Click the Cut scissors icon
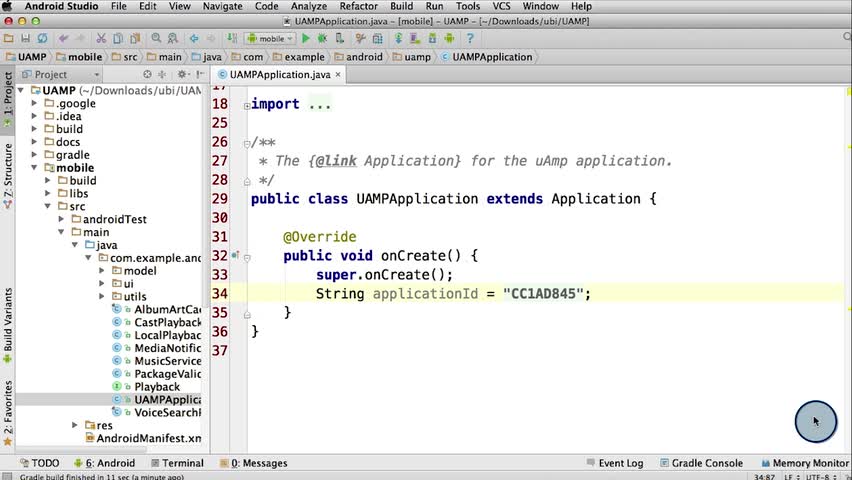This screenshot has width=852, height=480. 101,39
